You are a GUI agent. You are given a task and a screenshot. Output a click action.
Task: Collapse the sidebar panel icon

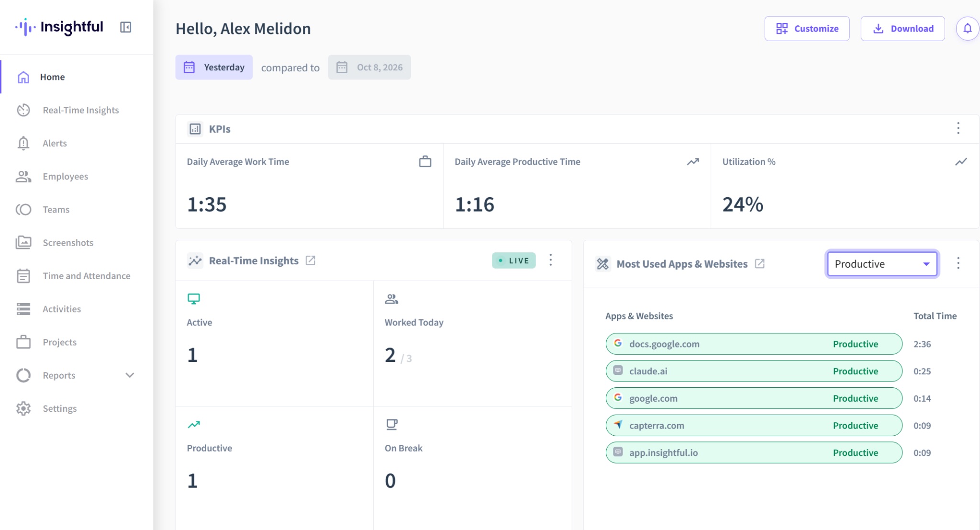click(x=125, y=27)
